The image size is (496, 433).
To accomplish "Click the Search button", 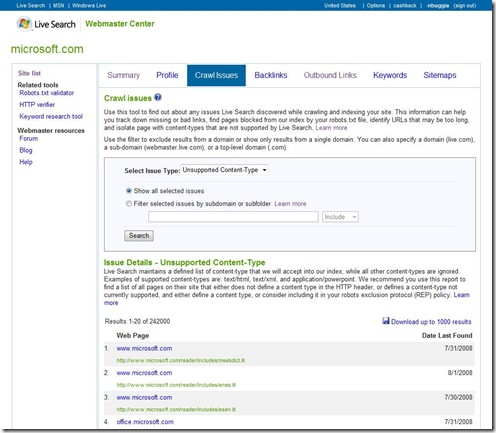I will click(139, 236).
